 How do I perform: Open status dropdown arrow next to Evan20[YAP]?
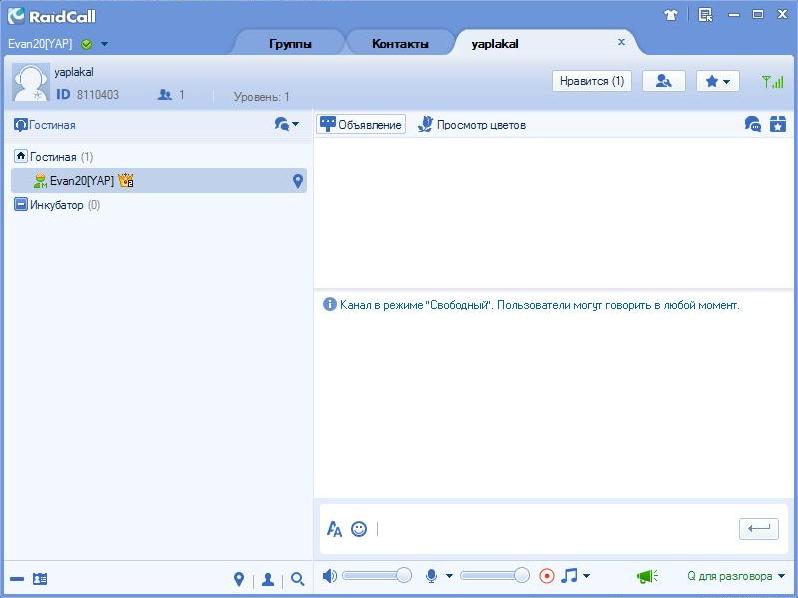pos(104,44)
